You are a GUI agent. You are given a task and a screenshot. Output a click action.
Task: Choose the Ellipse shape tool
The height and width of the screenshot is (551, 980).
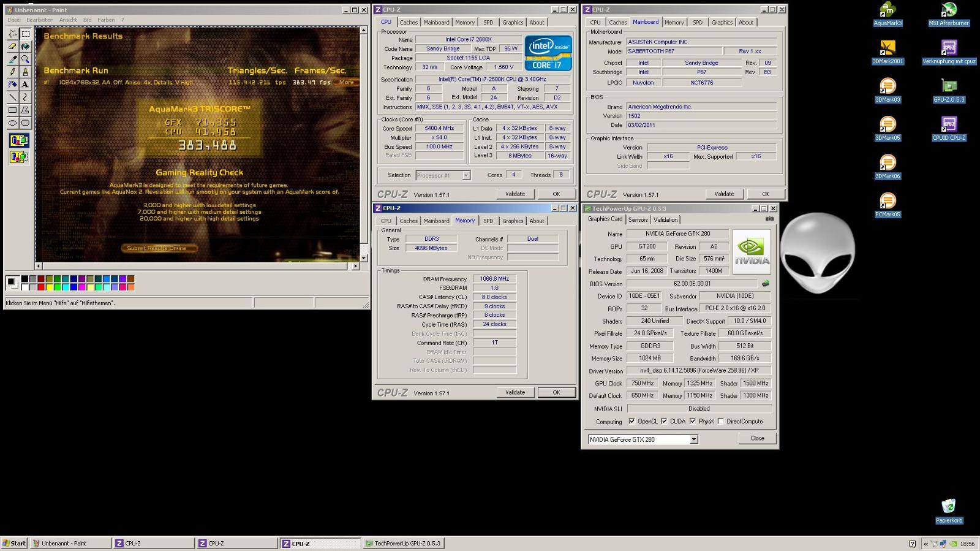click(x=12, y=123)
